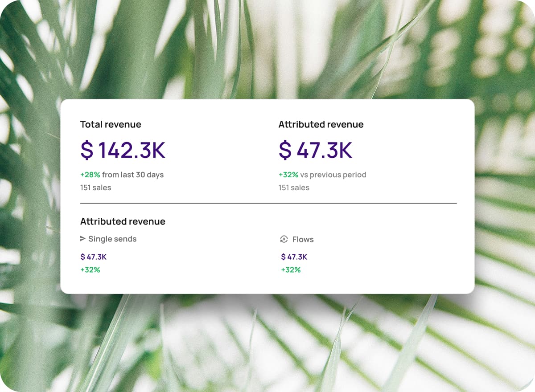Image resolution: width=535 pixels, height=392 pixels.
Task: Click the Flows circular-arrow icon
Action: tap(284, 240)
